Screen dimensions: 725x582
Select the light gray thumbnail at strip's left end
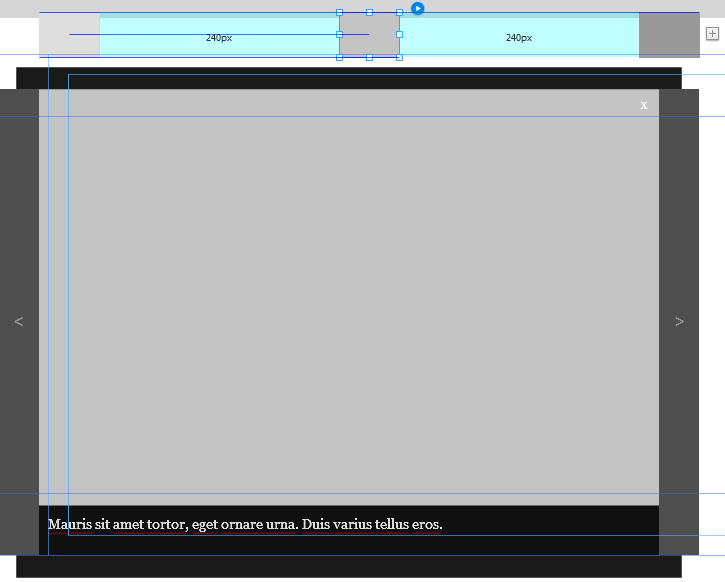[69, 35]
